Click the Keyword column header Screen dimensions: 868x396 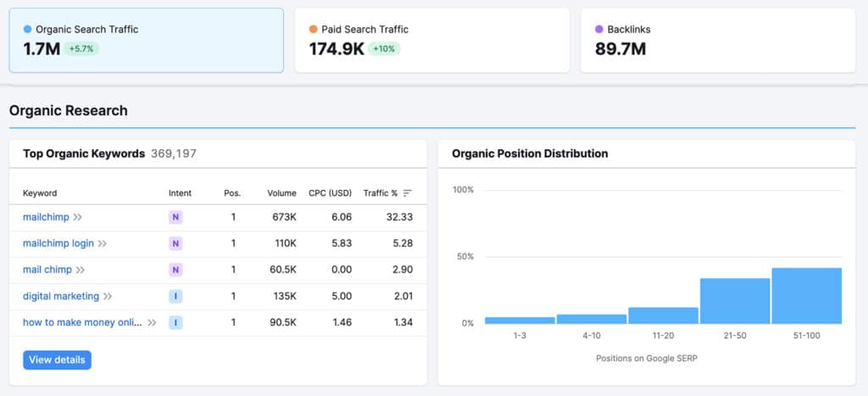(x=40, y=193)
